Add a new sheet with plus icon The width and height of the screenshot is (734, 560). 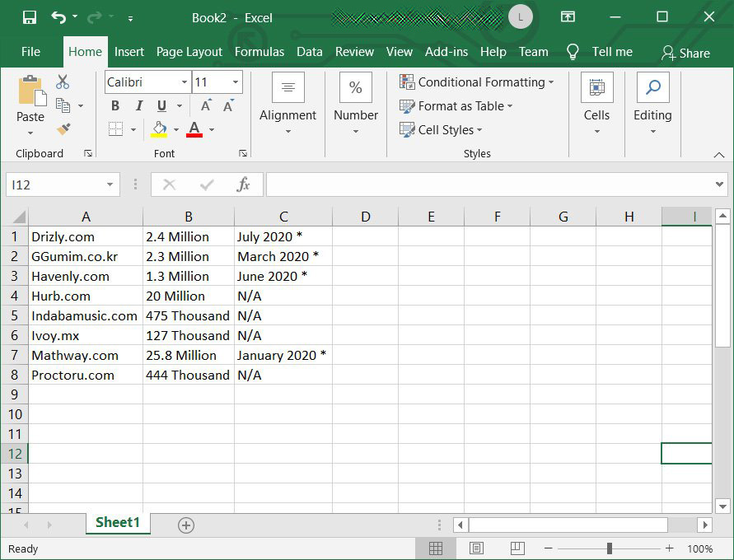tap(186, 525)
